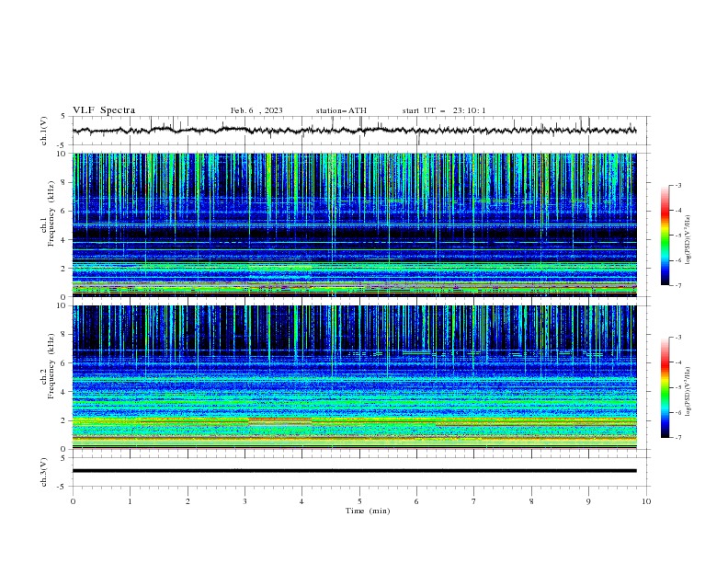
Task: Select the log(PSD) label beside ch.2 colorbar
Action: click(688, 391)
